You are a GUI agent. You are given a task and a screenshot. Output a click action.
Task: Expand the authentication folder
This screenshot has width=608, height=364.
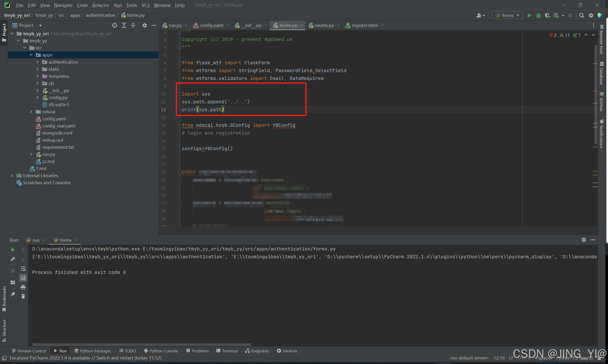pyautogui.click(x=38, y=62)
